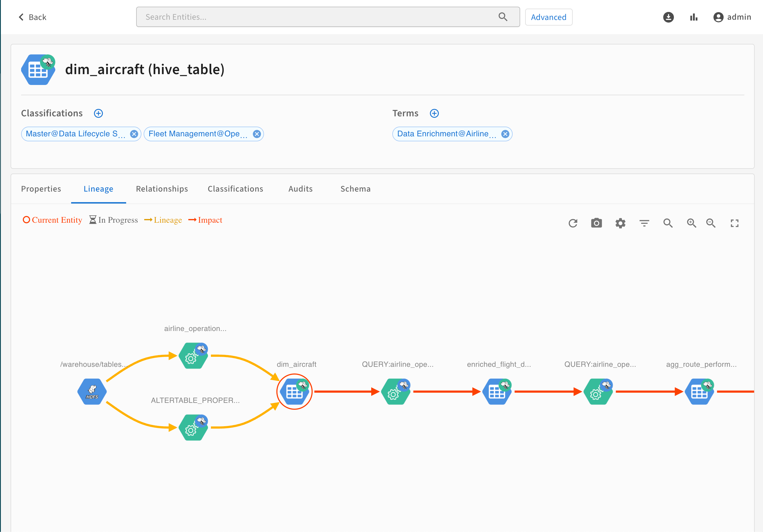Remove Master@Data Lifecycle classification tag
The image size is (763, 532).
pyautogui.click(x=134, y=134)
